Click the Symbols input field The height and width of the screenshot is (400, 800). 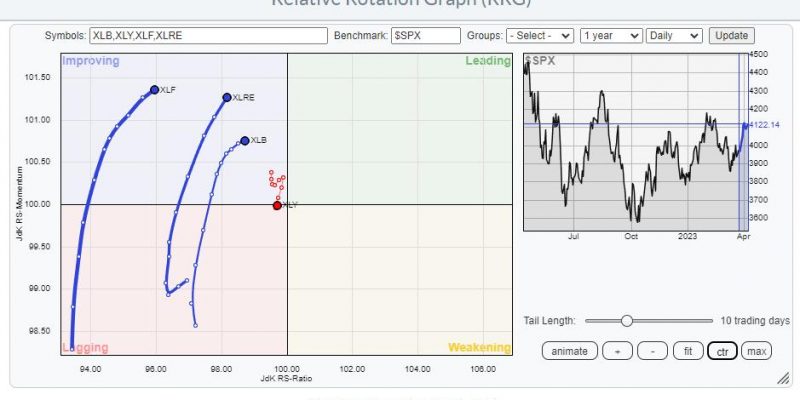(208, 36)
